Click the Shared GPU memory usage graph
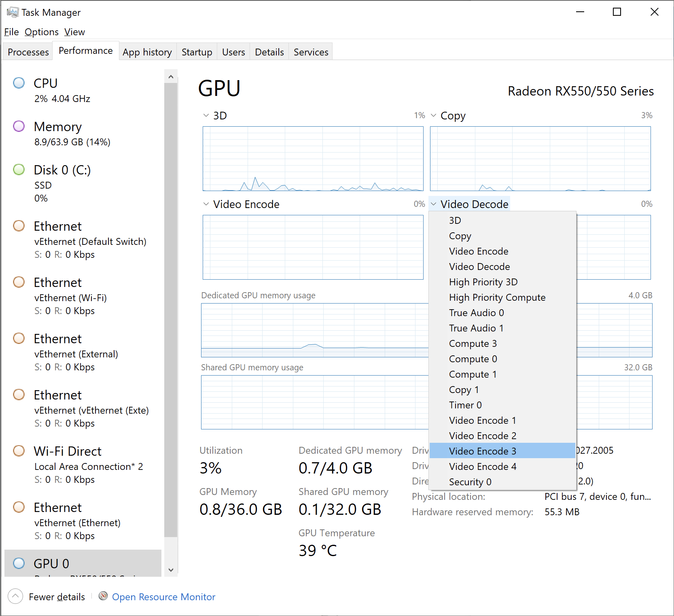Screen dimensions: 674x616 click(315, 402)
